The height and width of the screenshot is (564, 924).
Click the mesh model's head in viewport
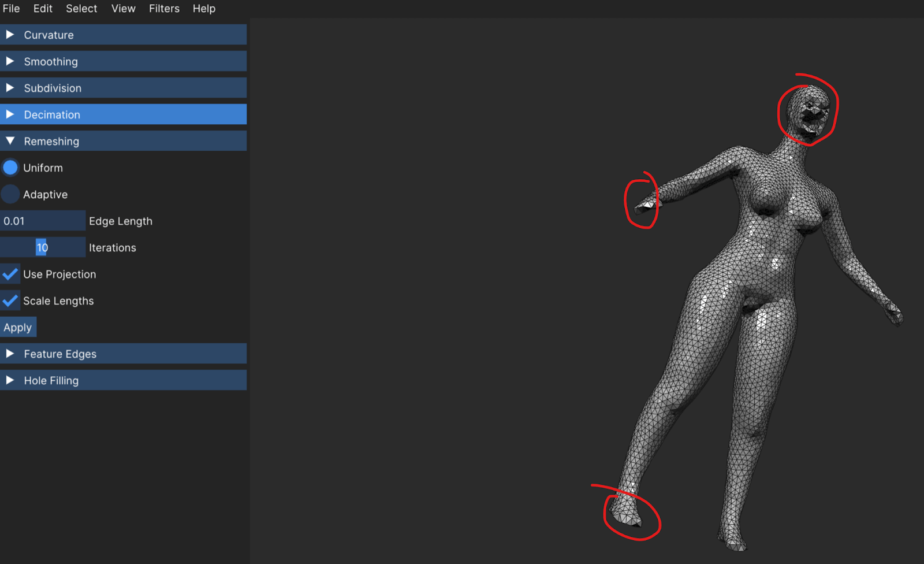point(808,110)
